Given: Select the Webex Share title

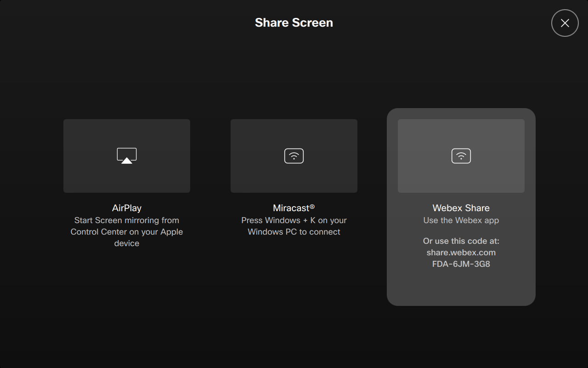Looking at the screenshot, I should click(x=461, y=208).
